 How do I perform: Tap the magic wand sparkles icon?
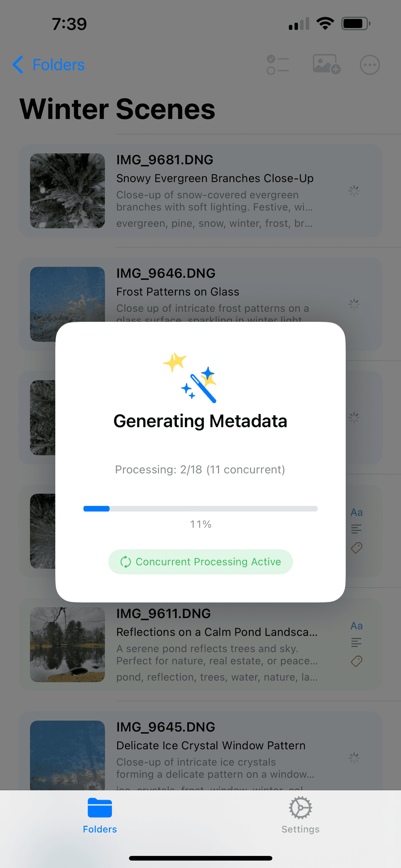[190, 379]
